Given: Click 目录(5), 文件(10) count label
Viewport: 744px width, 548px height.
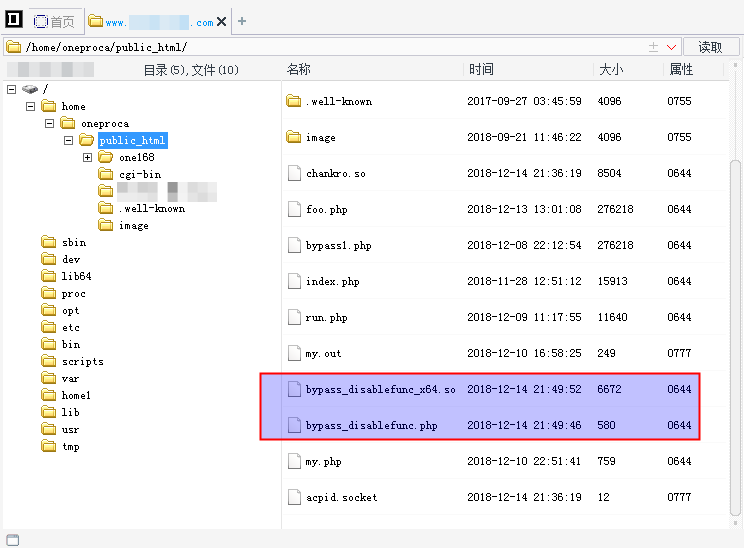Looking at the screenshot, I should tap(191, 70).
